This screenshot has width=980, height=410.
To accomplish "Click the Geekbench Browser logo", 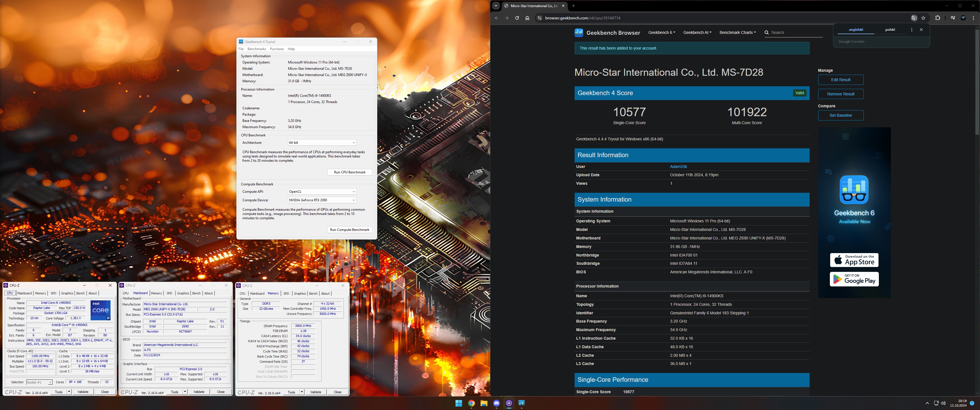I will (x=607, y=33).
